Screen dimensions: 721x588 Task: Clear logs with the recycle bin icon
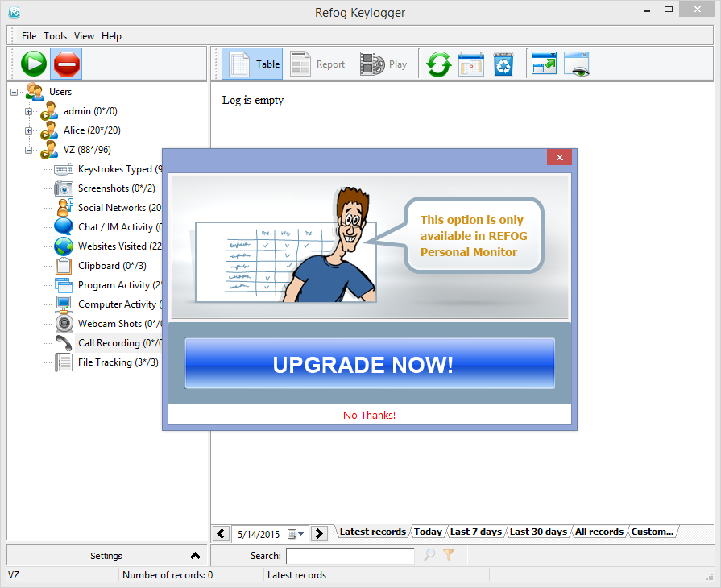[x=503, y=64]
